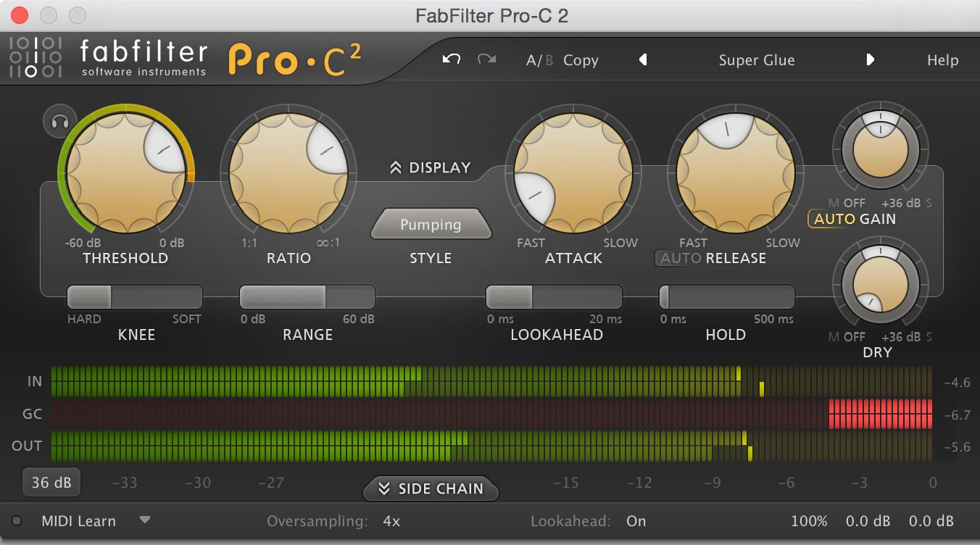
Task: Click the 36 dB meter scale button
Action: click(51, 481)
